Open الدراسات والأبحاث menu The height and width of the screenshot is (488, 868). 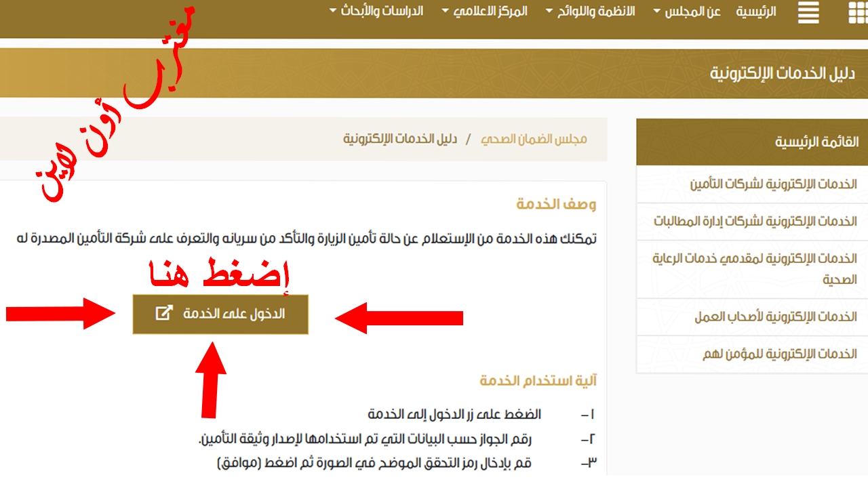382,12
